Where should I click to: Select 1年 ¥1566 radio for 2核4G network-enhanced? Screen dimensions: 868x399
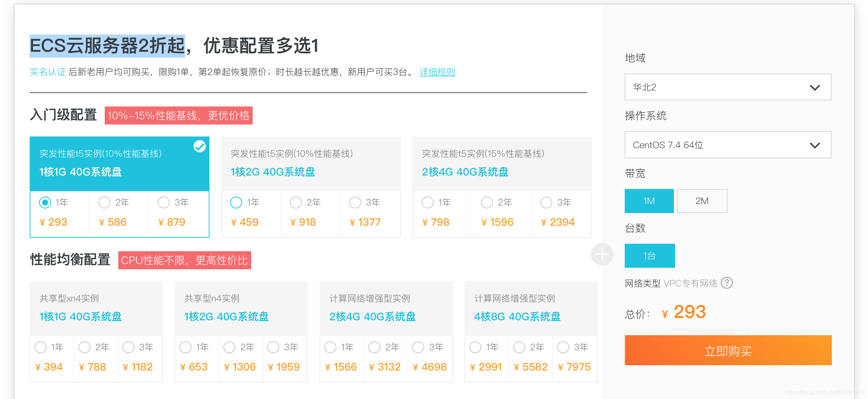[330, 347]
